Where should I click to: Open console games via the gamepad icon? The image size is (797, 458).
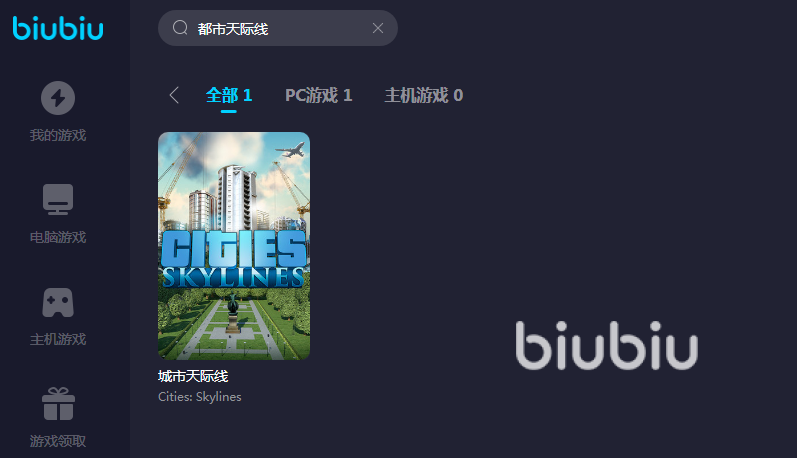[58, 302]
